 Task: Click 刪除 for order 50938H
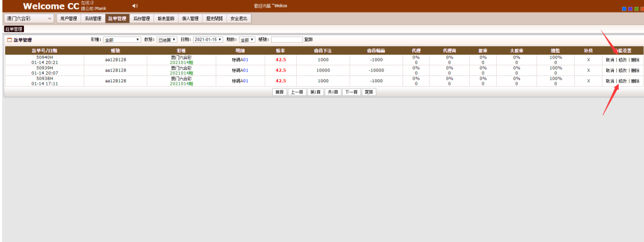pos(635,81)
